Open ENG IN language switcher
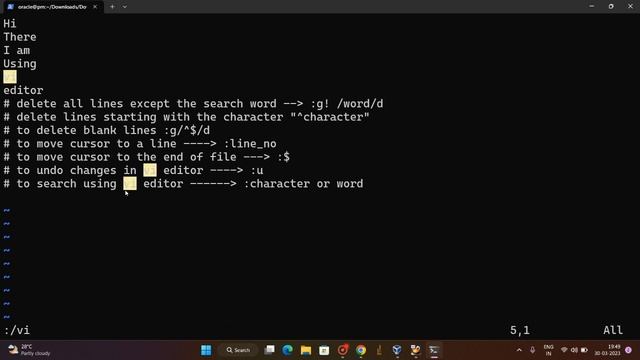Image resolution: width=640 pixels, height=360 pixels. click(x=549, y=350)
